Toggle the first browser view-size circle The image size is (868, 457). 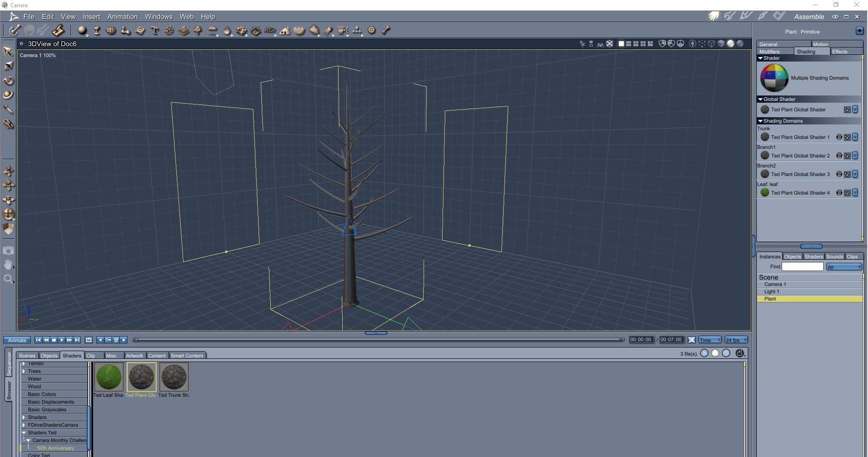(x=704, y=353)
